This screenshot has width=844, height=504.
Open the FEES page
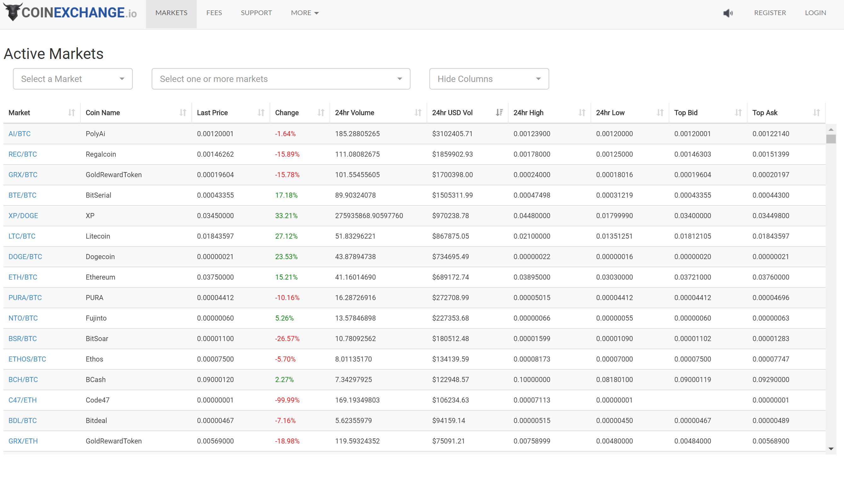point(214,13)
